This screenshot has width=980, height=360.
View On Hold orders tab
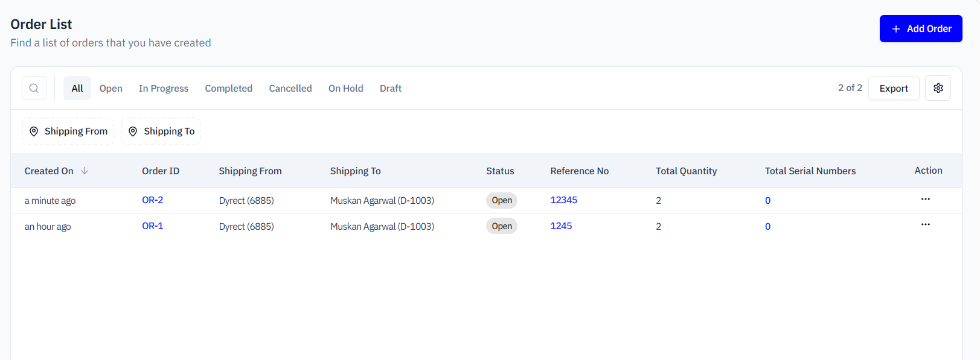[346, 88]
